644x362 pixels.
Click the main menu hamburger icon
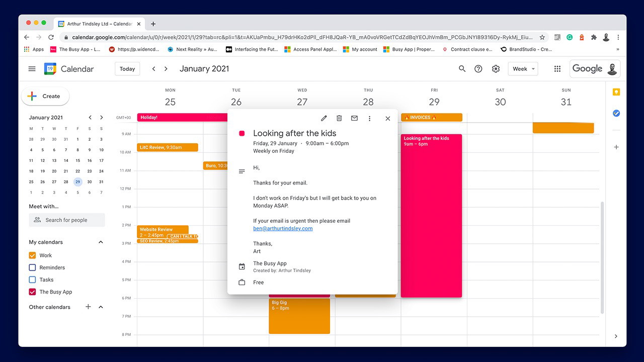point(32,69)
